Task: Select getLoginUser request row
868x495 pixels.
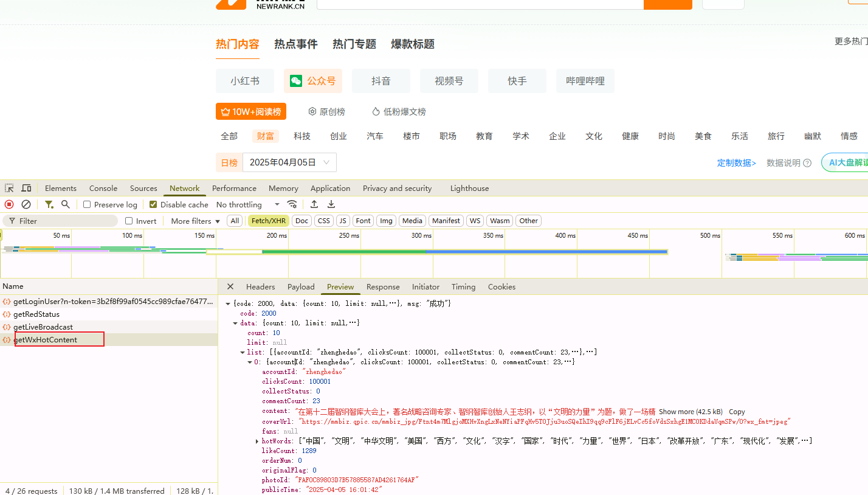Action: coord(109,302)
